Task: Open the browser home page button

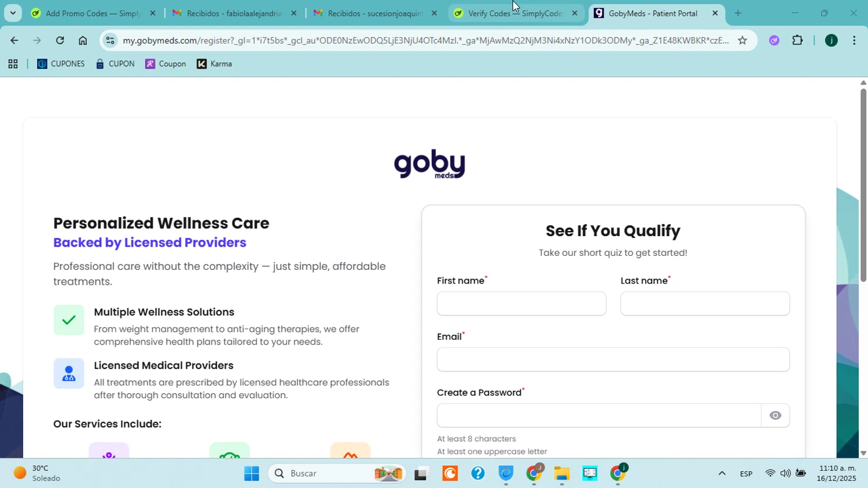Action: [83, 41]
